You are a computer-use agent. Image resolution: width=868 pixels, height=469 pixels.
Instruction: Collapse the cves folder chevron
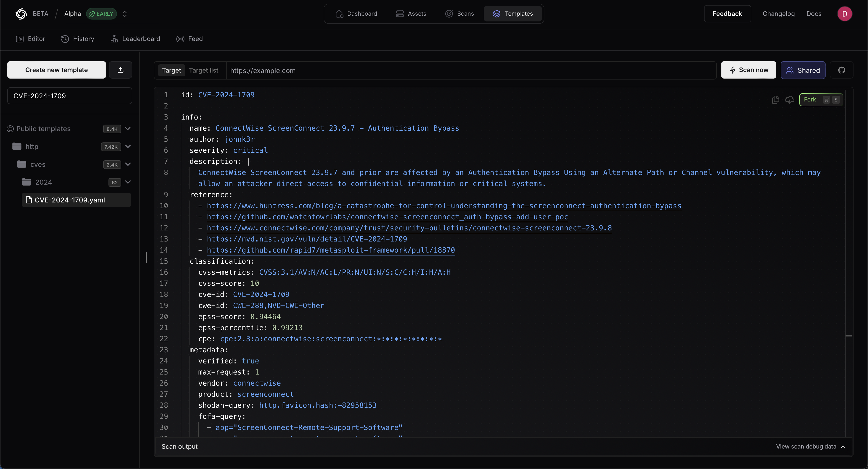point(128,164)
